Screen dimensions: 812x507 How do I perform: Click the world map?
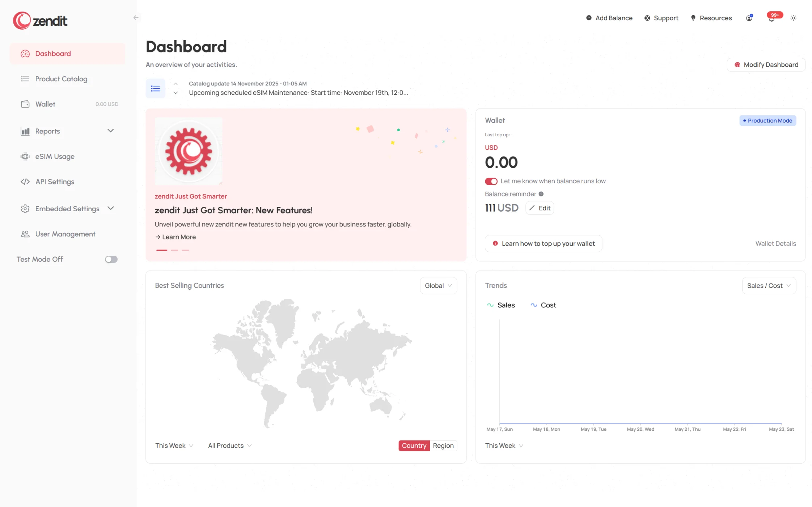(x=311, y=363)
